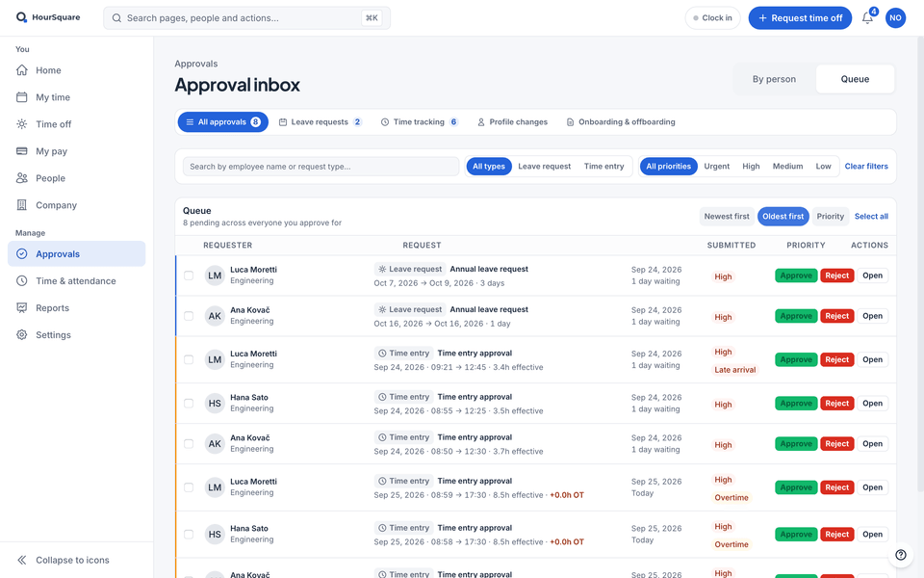Open the All approvals tab
This screenshot has height=578, width=924.
tap(222, 122)
